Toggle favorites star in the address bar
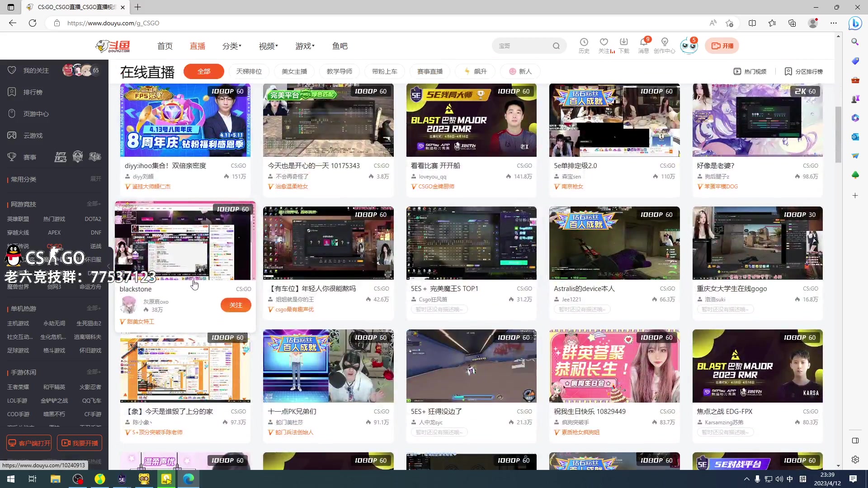The height and width of the screenshot is (488, 868). (x=729, y=23)
